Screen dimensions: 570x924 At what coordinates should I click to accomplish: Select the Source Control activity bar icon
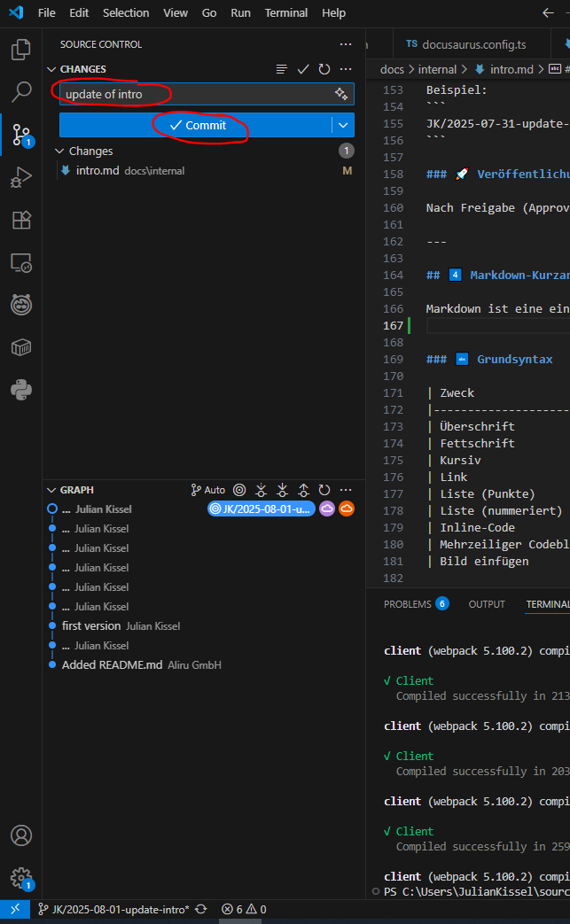click(21, 135)
